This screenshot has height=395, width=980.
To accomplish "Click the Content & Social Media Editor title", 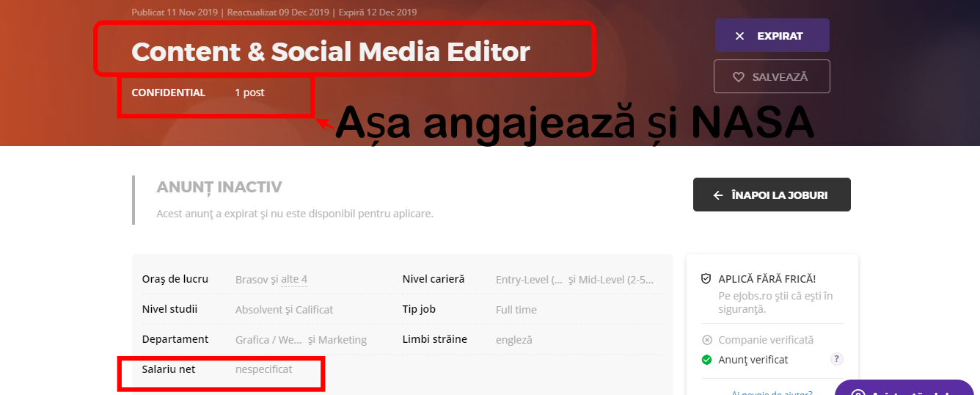I will (x=330, y=52).
